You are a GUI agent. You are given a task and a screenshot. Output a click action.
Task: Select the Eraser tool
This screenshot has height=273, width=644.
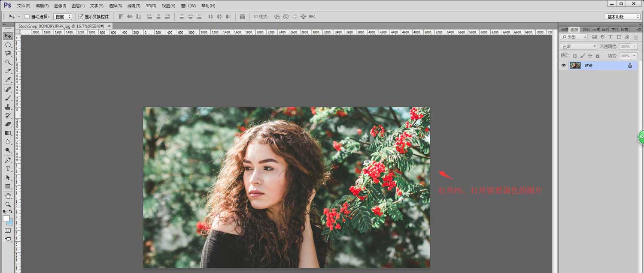point(8,124)
